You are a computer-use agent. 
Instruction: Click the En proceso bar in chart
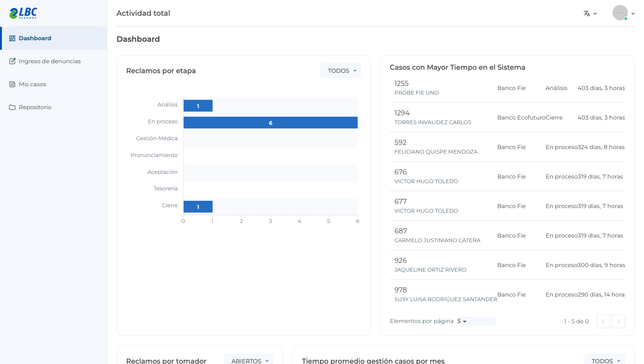coord(271,123)
